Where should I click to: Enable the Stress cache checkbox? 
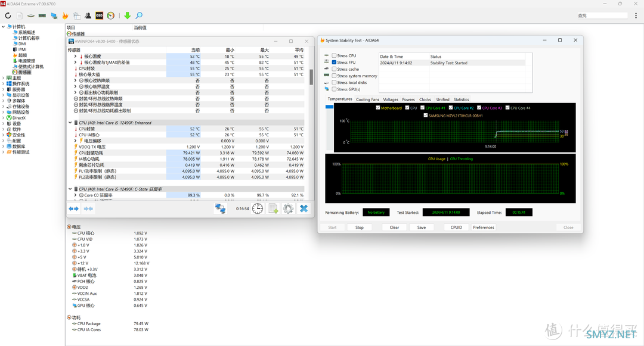pyautogui.click(x=335, y=69)
